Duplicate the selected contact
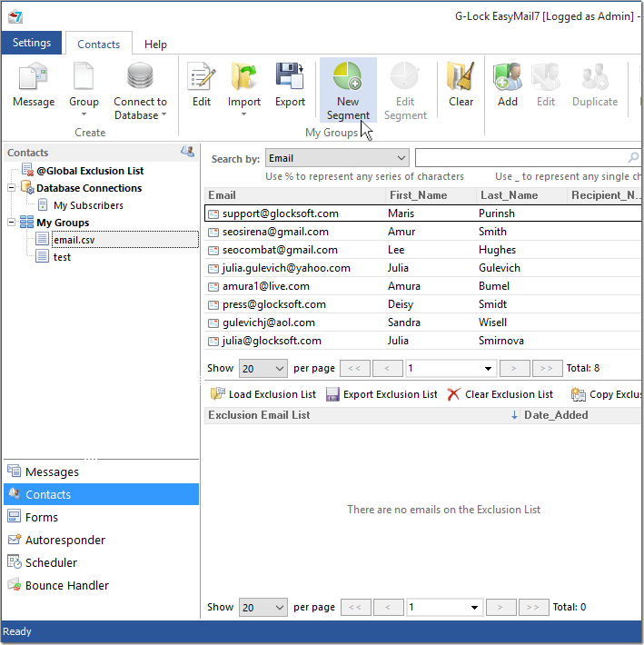Image resolution: width=644 pixels, height=645 pixels. point(595,84)
